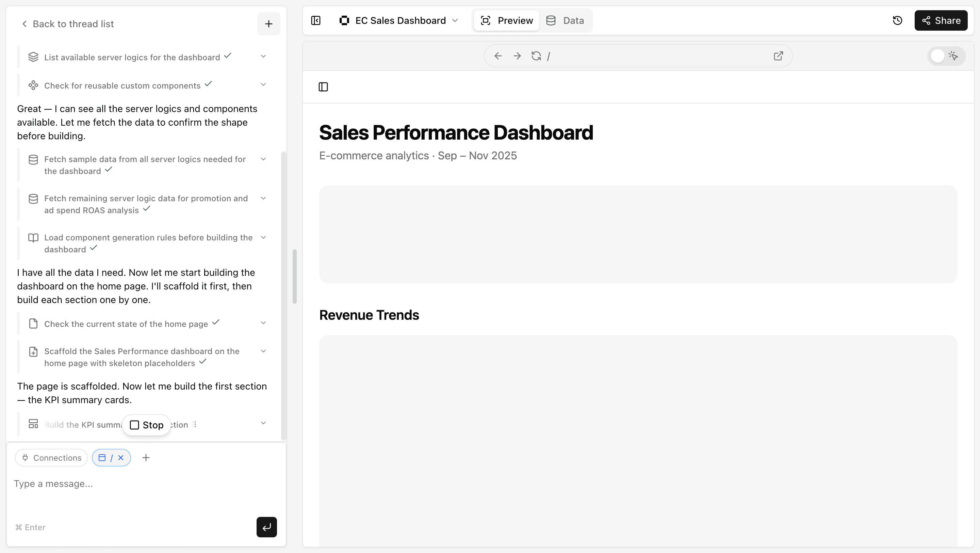Select the Preview tab
The width and height of the screenshot is (980, 553).
click(506, 20)
